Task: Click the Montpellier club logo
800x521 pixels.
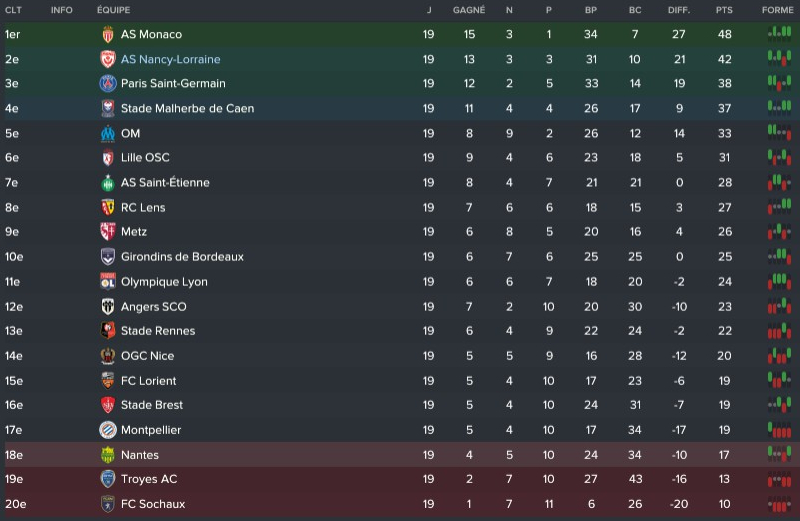Action: 108,430
